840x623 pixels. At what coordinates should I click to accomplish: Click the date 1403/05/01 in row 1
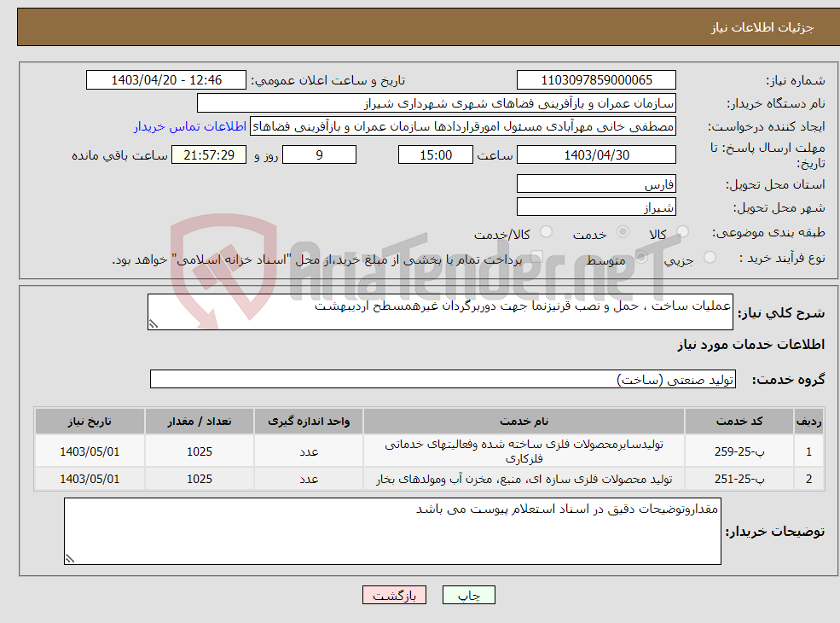[x=90, y=451]
